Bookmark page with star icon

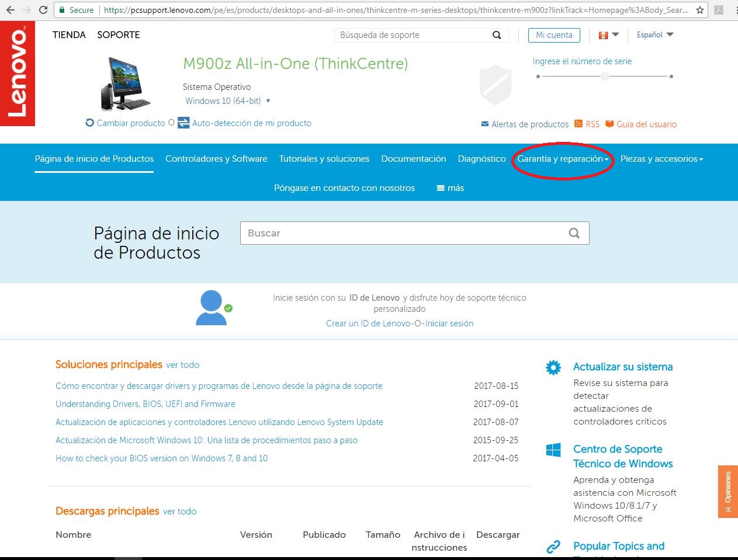pyautogui.click(x=700, y=10)
